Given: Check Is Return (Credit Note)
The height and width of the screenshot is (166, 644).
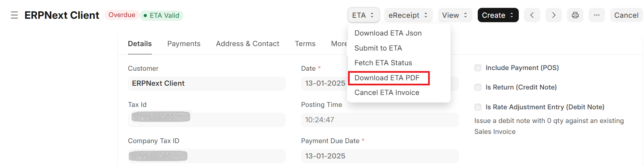Looking at the screenshot, I should coord(478,87).
